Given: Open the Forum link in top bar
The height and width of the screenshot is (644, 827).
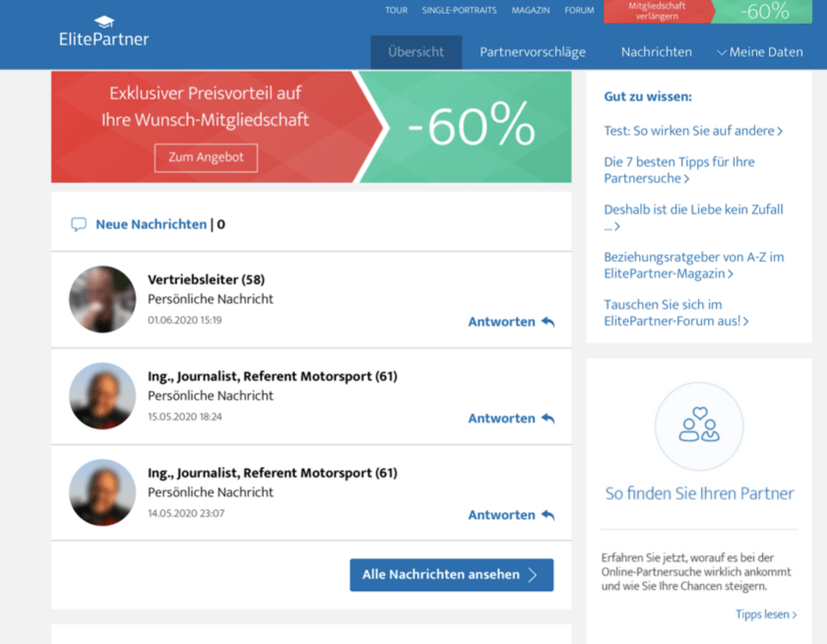Looking at the screenshot, I should 579,10.
